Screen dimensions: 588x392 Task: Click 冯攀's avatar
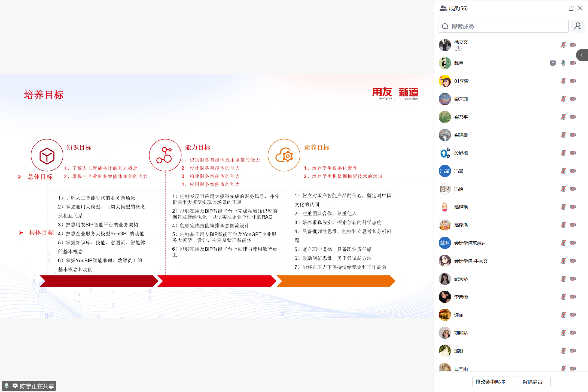click(x=445, y=171)
